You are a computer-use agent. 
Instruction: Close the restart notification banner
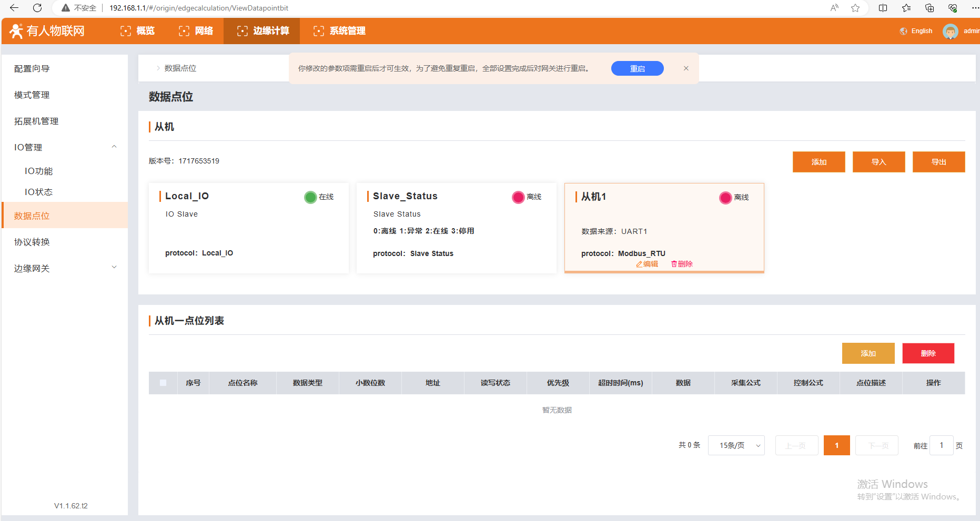[x=686, y=68]
